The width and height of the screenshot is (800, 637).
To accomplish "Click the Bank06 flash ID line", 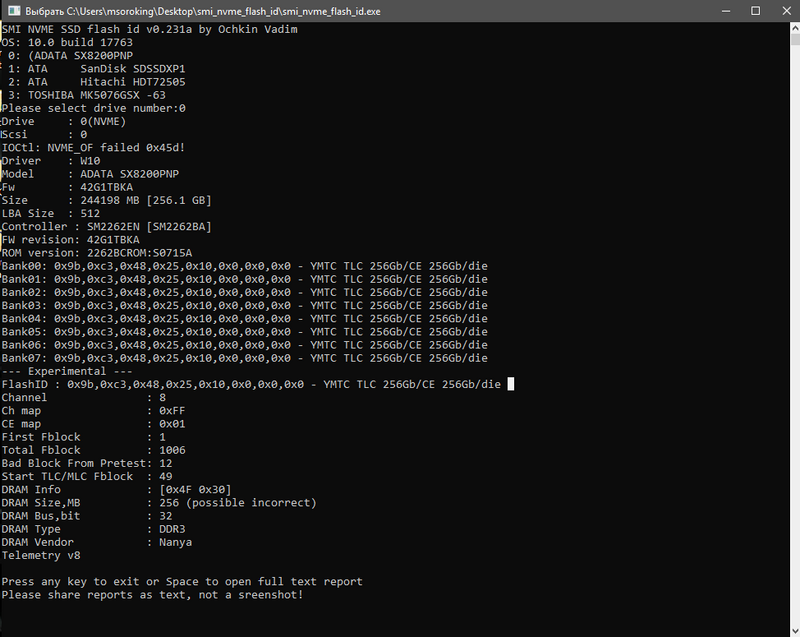I will (245, 345).
